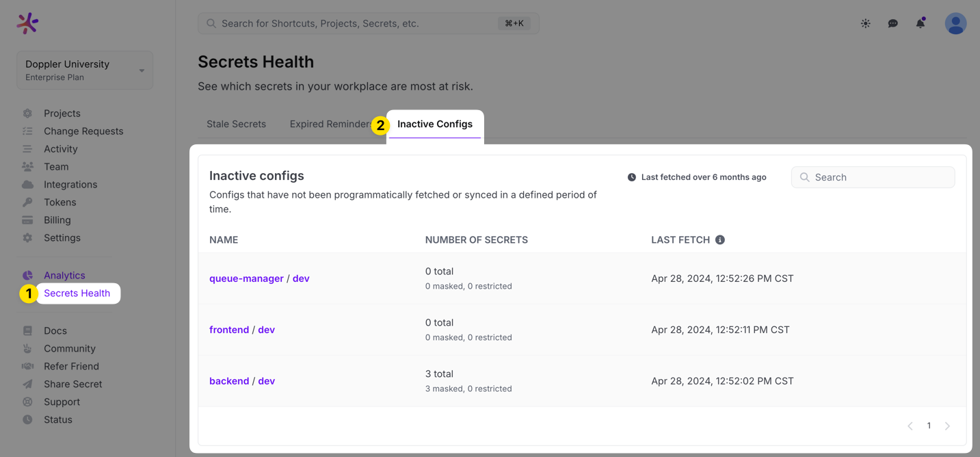The width and height of the screenshot is (980, 457).
Task: Open the dev config of queue-manager
Action: pyautogui.click(x=301, y=278)
